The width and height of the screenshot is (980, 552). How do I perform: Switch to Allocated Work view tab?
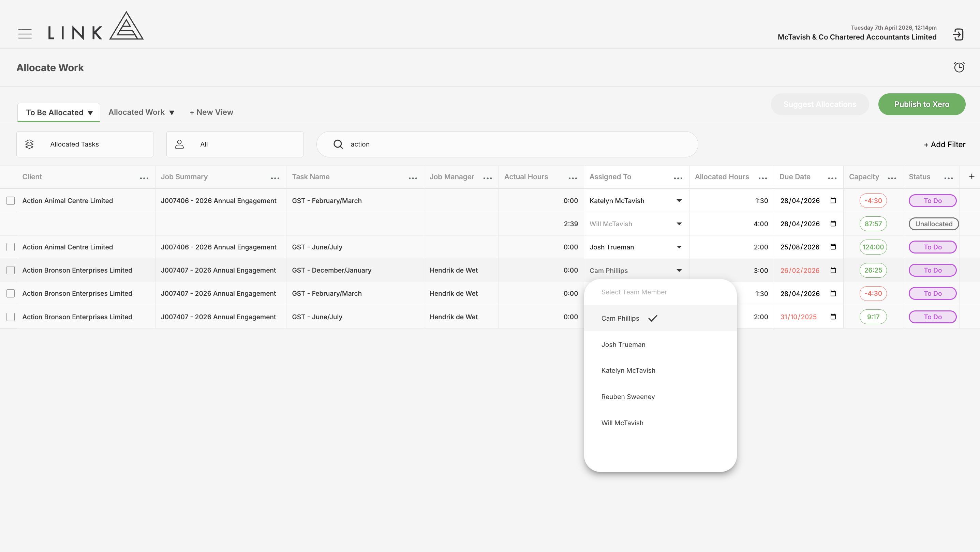141,112
